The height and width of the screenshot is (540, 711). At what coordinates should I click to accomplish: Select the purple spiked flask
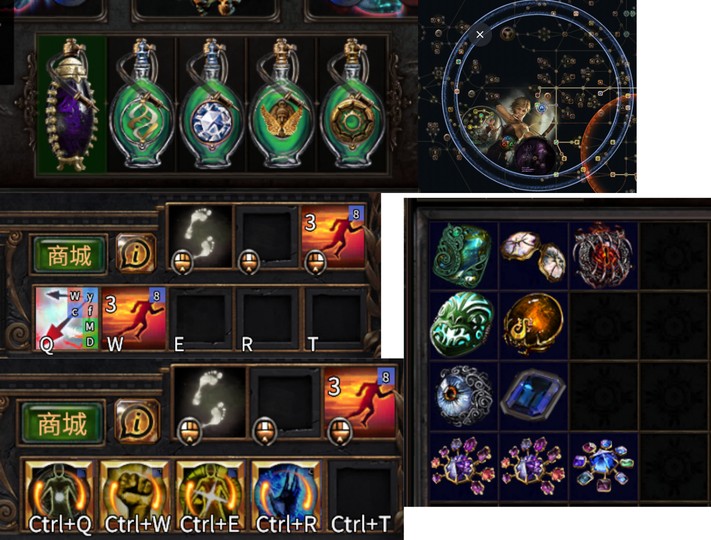pos(72,105)
